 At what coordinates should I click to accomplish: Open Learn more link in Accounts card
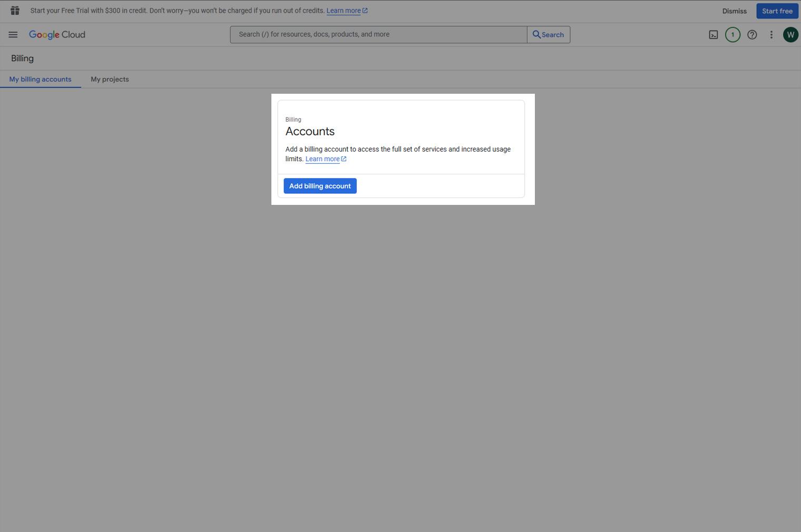pos(322,159)
